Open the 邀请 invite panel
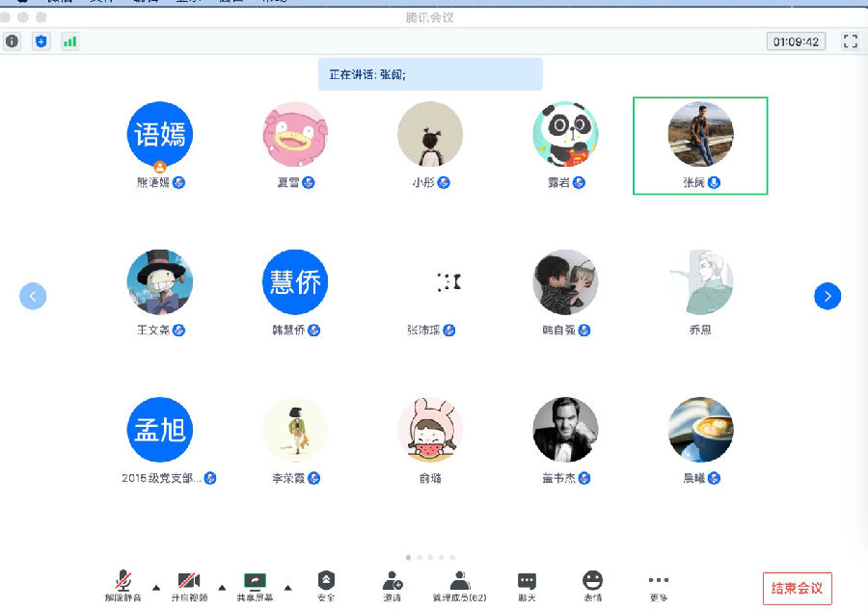 pyautogui.click(x=392, y=585)
